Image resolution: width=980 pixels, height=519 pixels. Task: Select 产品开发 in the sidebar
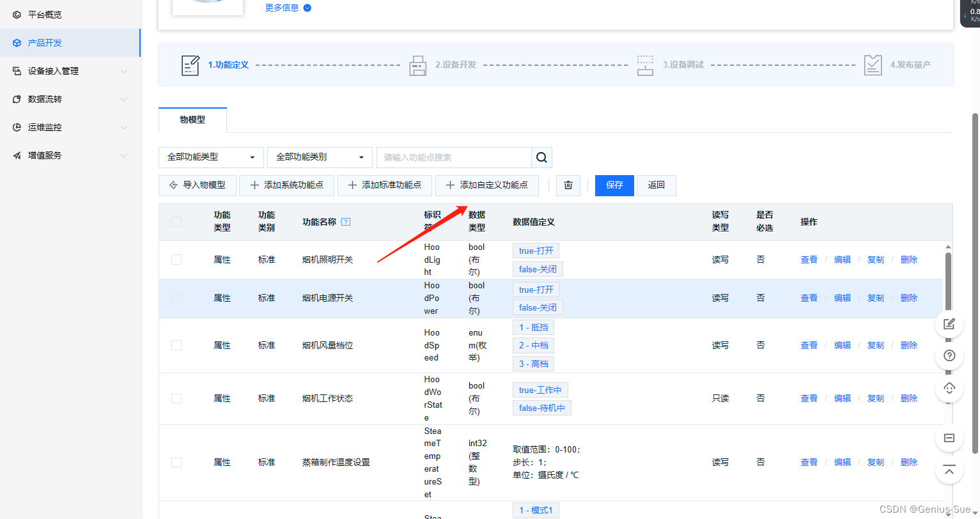coord(70,43)
